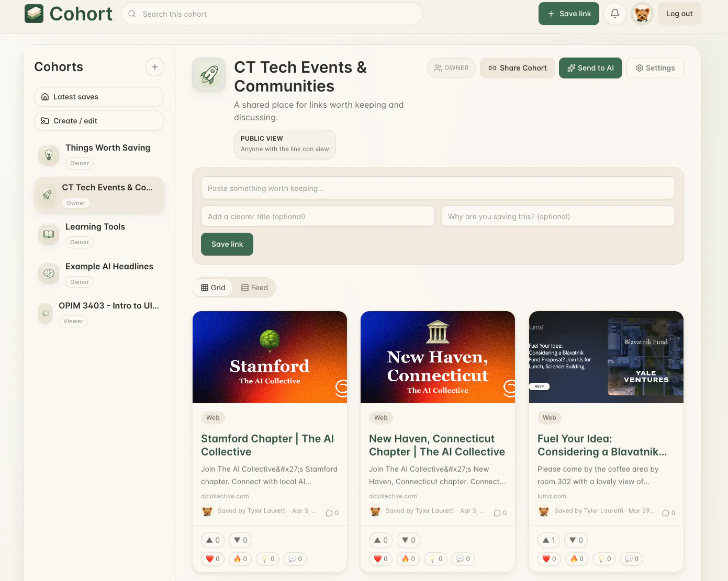Open comments on New Haven Chapter card
Image resolution: width=728 pixels, height=581 pixels.
[500, 513]
